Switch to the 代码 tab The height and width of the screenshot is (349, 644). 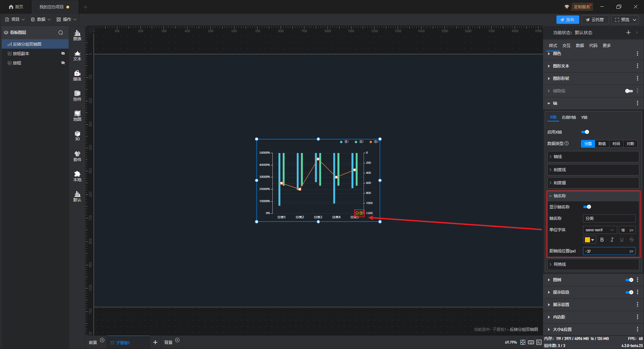point(593,46)
